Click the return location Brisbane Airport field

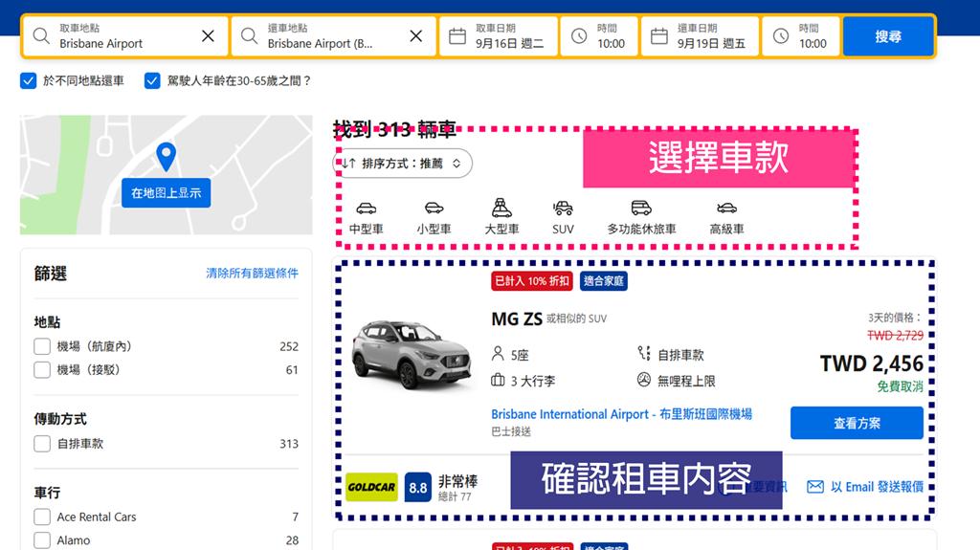pos(332,36)
